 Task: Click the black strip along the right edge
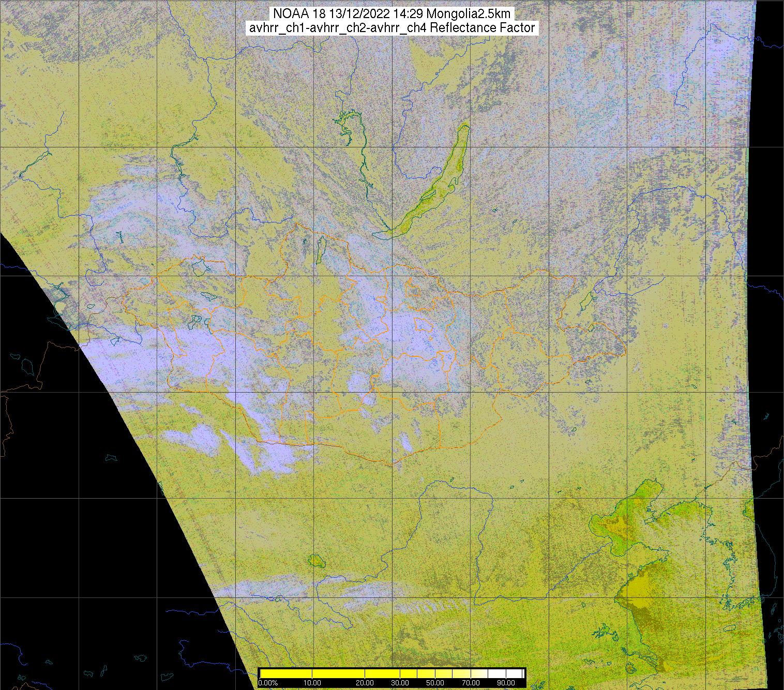(770, 310)
